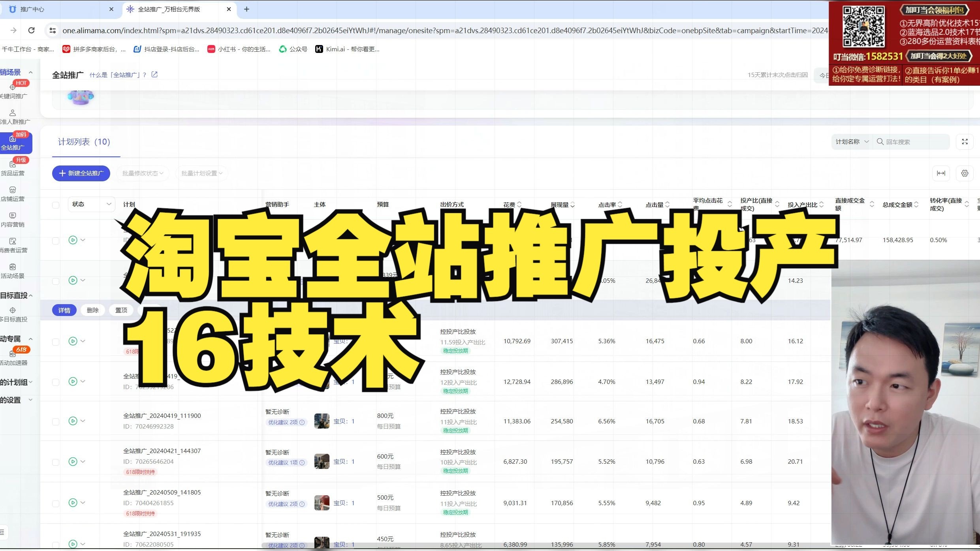Sort the table by 花费 column
This screenshot has height=551, width=980.
[519, 204]
